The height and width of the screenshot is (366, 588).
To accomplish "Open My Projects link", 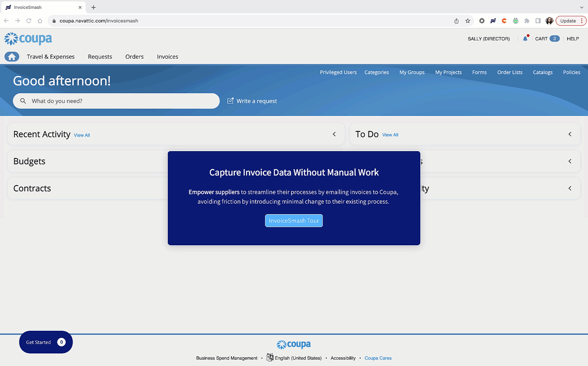I will (449, 72).
